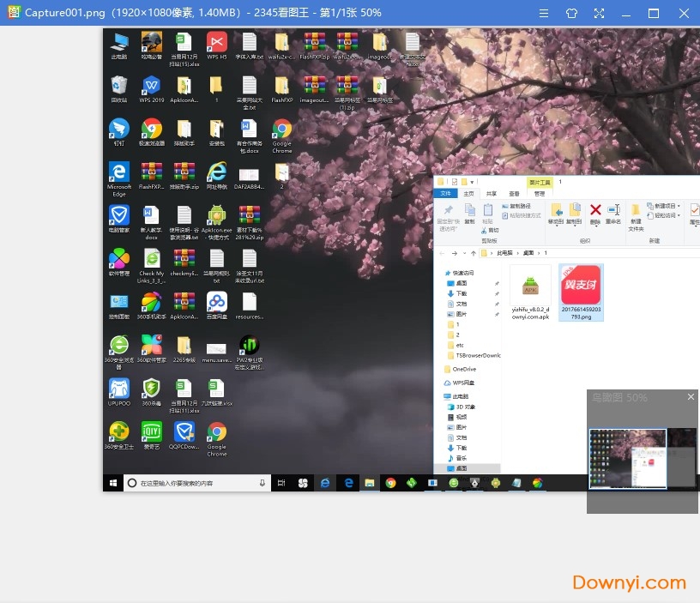Switch to the 共享 ribbon tab
Screen dimensions: 700x603
491,194
